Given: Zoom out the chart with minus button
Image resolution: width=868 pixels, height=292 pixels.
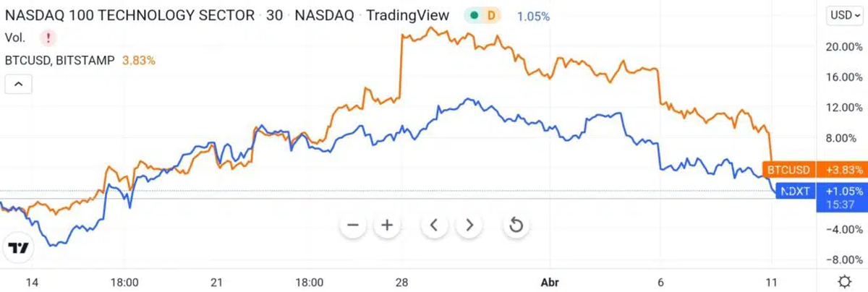Looking at the screenshot, I should click(x=353, y=226).
